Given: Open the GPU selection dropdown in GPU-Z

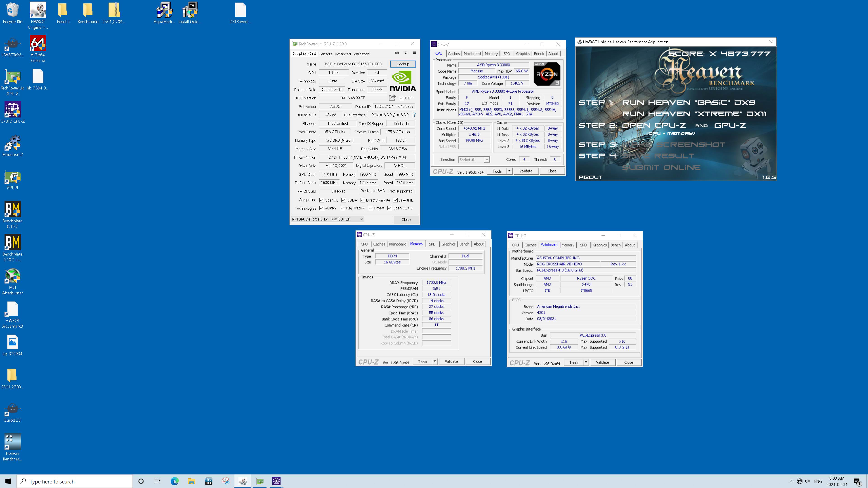Looking at the screenshot, I should point(327,219).
